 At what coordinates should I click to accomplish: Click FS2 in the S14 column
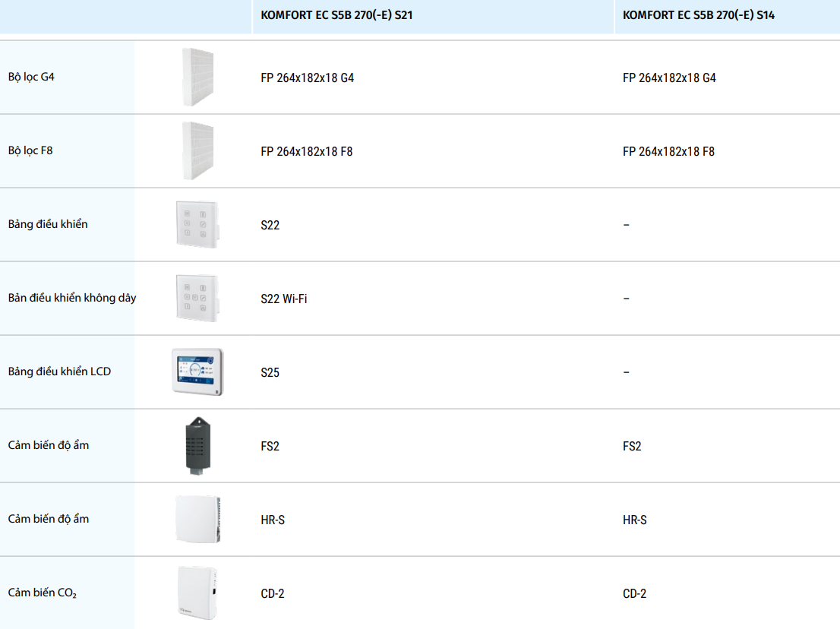pos(632,447)
